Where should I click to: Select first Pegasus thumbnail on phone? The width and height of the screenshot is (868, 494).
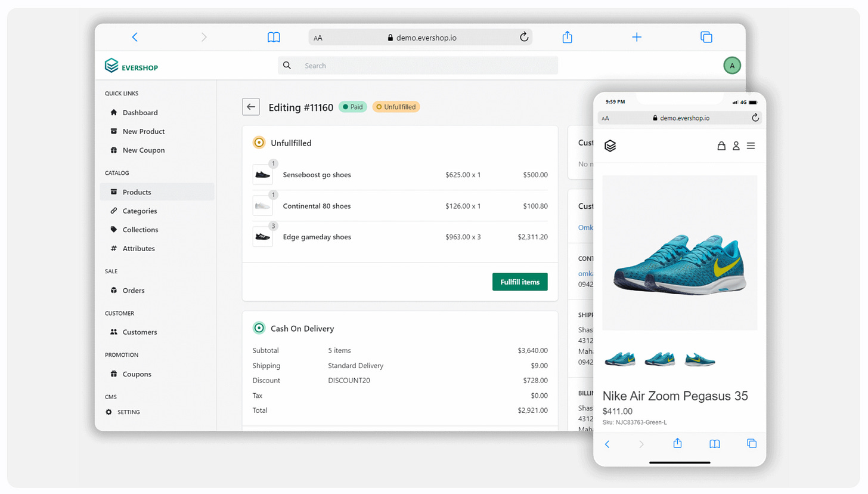(x=620, y=359)
